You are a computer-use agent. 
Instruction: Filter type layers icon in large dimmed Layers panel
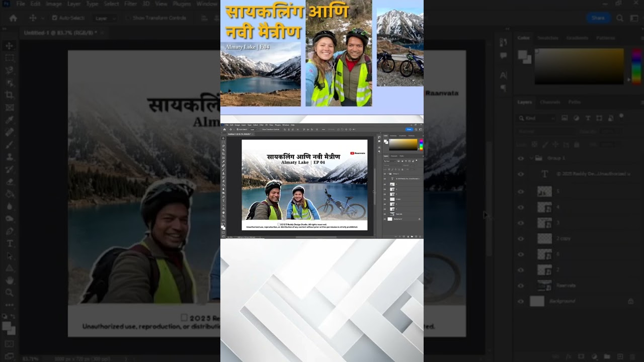[588, 118]
